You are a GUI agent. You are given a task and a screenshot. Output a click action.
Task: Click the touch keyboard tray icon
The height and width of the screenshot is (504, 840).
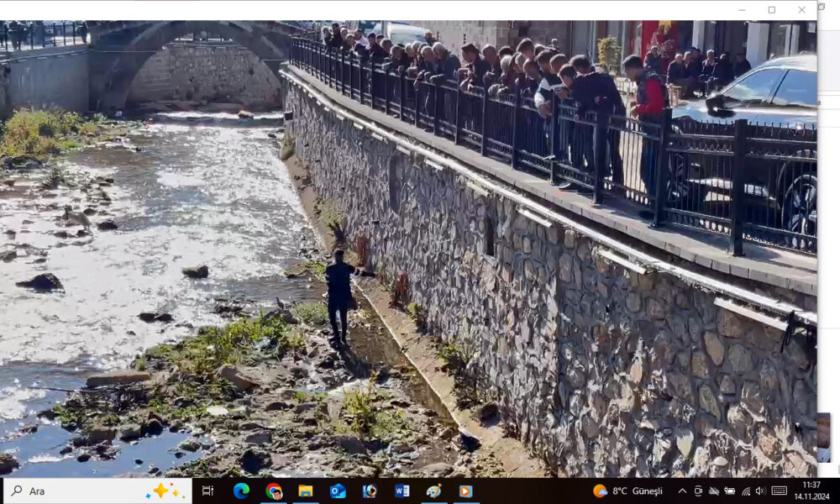[779, 491]
